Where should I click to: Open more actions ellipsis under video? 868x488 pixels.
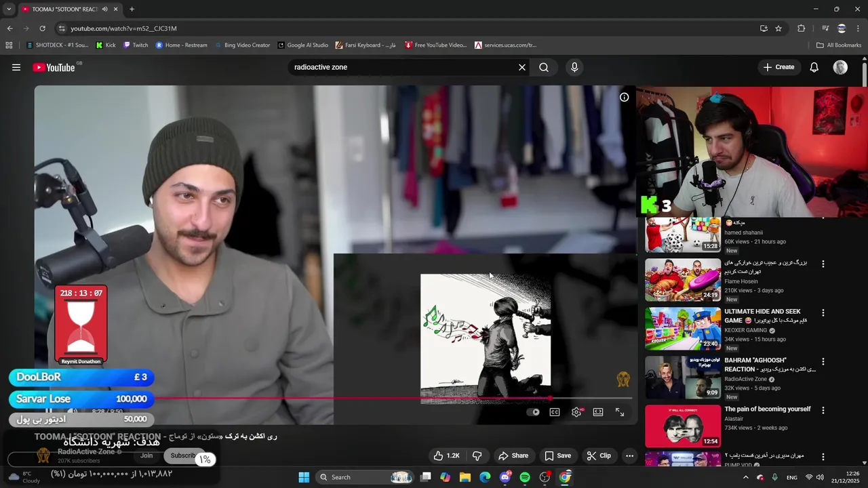[629, 456]
